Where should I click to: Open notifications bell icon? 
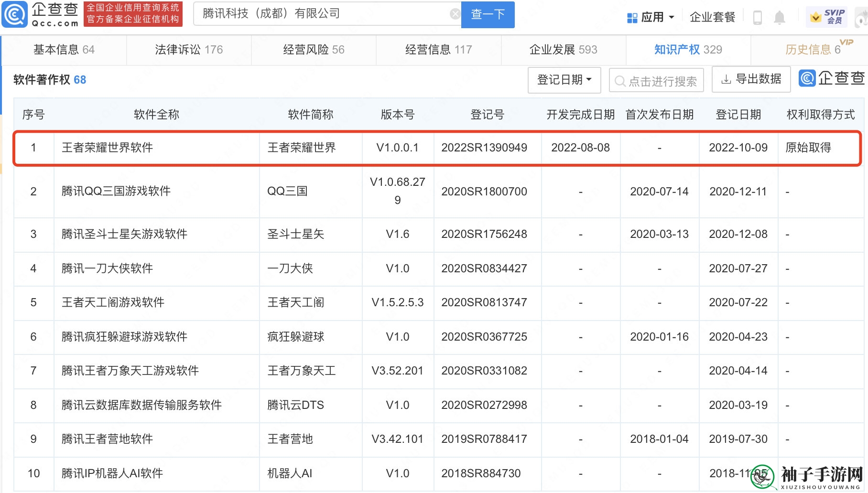779,18
